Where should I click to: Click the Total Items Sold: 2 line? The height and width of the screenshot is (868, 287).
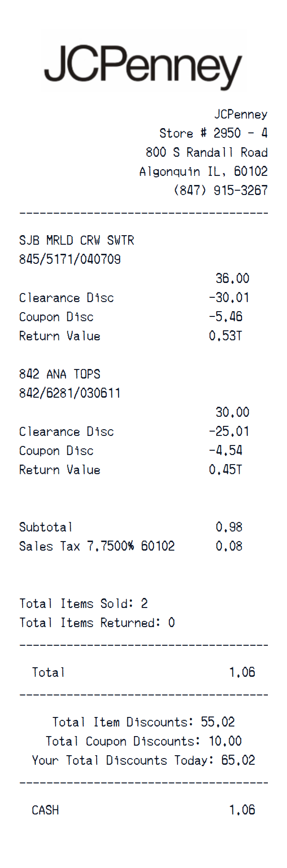[x=83, y=603]
